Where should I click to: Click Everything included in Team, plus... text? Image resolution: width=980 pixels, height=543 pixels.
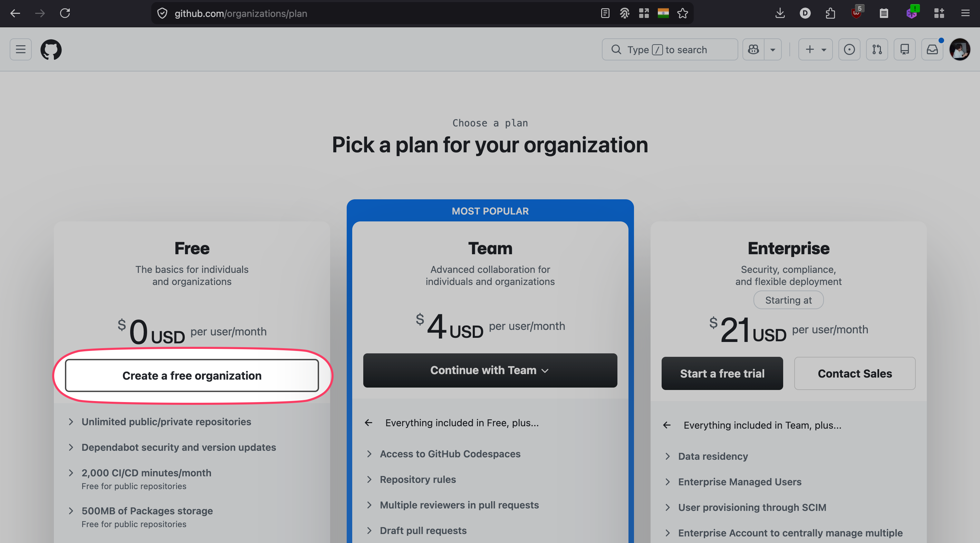click(x=762, y=425)
